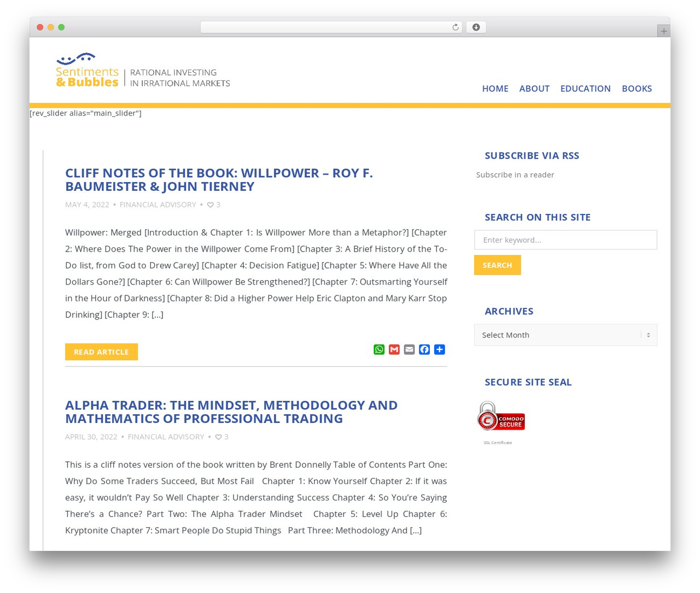Image resolution: width=700 pixels, height=593 pixels.
Task: Go to the HOME menu item
Action: (495, 89)
